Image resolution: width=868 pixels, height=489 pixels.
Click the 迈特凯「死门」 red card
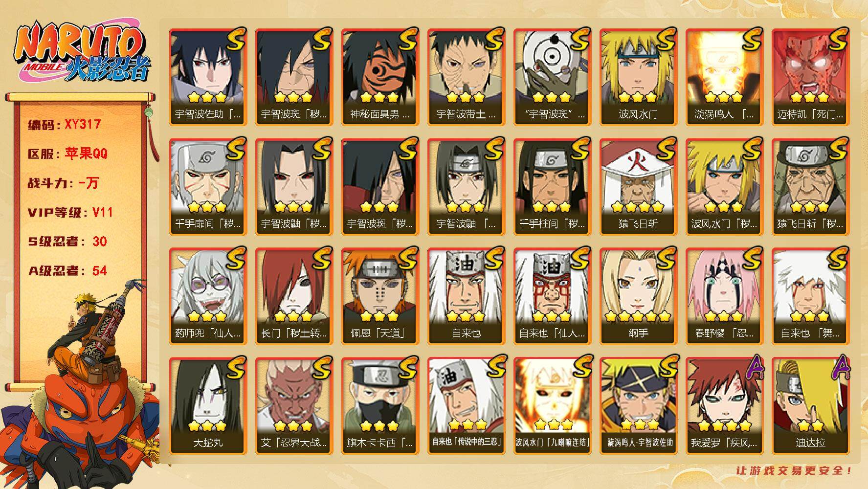810,77
